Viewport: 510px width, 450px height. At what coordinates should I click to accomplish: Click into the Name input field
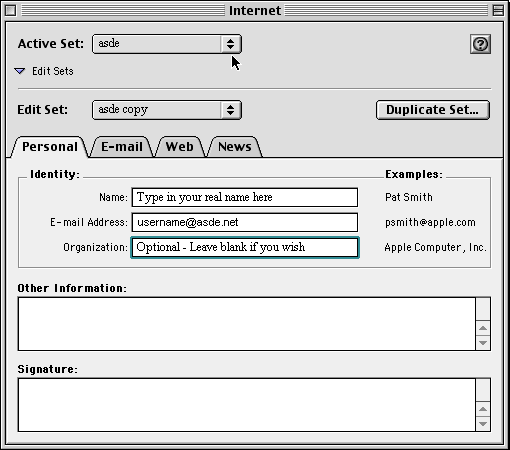click(245, 197)
